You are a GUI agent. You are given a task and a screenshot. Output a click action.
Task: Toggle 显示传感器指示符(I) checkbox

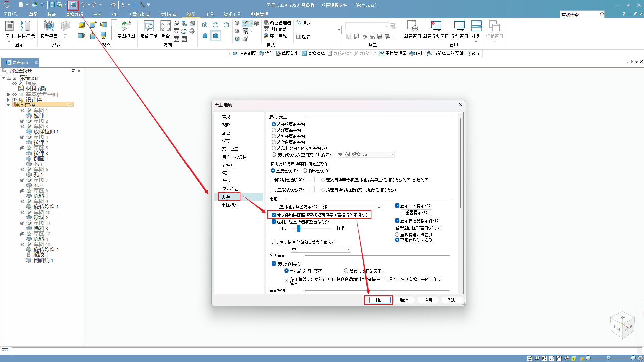point(397,221)
